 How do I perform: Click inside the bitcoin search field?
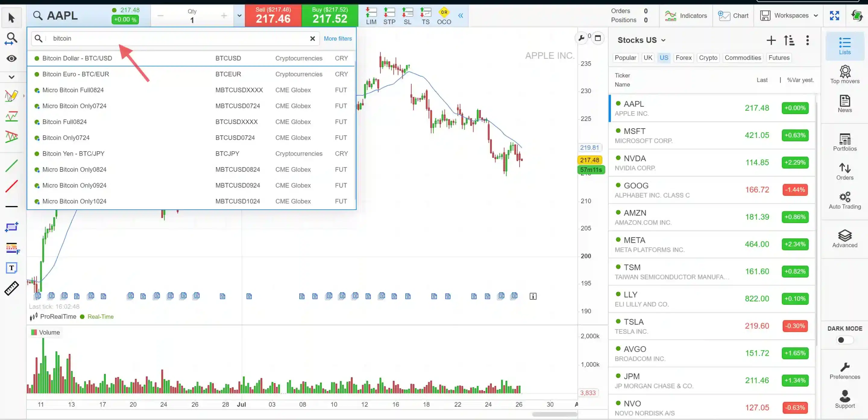pyautogui.click(x=175, y=38)
